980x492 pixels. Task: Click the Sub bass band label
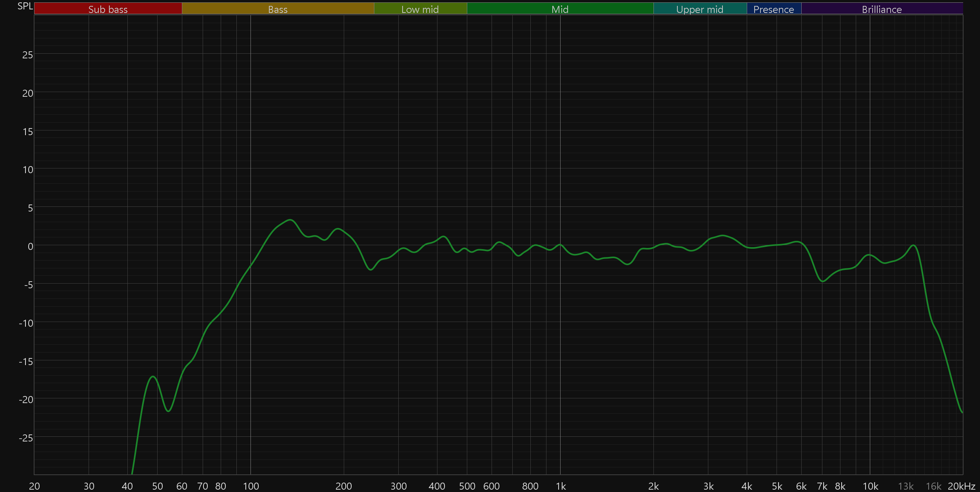(x=108, y=9)
